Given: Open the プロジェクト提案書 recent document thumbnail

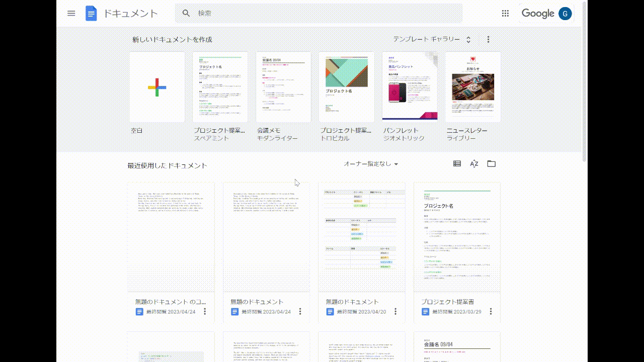Looking at the screenshot, I should [x=457, y=237].
